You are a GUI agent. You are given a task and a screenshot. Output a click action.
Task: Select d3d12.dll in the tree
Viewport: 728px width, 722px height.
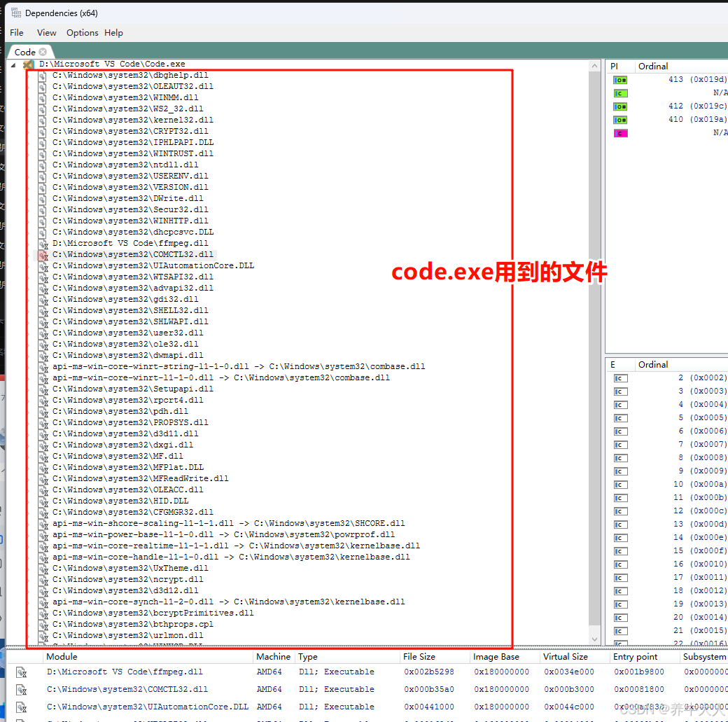coord(125,591)
